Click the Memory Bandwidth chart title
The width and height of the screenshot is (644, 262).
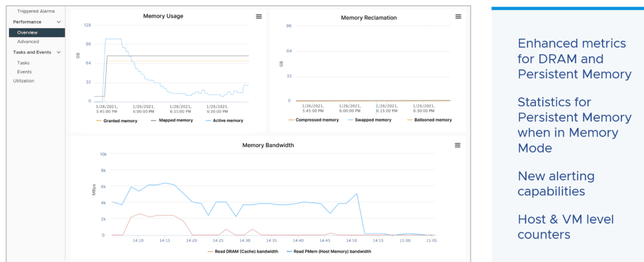(268, 145)
